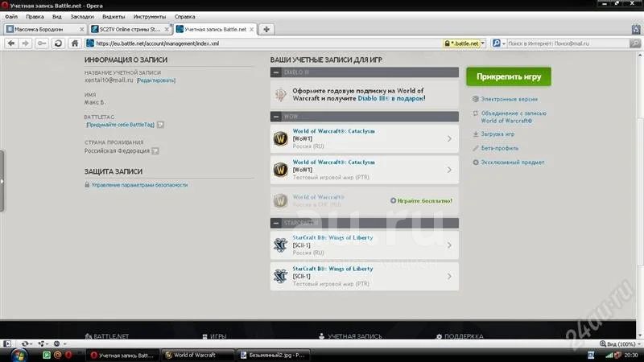644x362 pixels.
Task: Open the password wand key icon
Action: pos(42,43)
